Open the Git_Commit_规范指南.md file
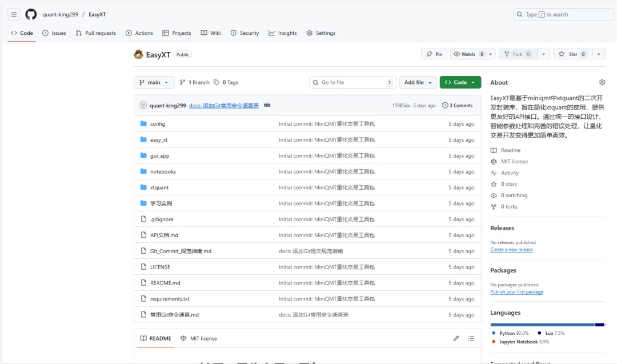This screenshot has height=364, width=617. 181,251
